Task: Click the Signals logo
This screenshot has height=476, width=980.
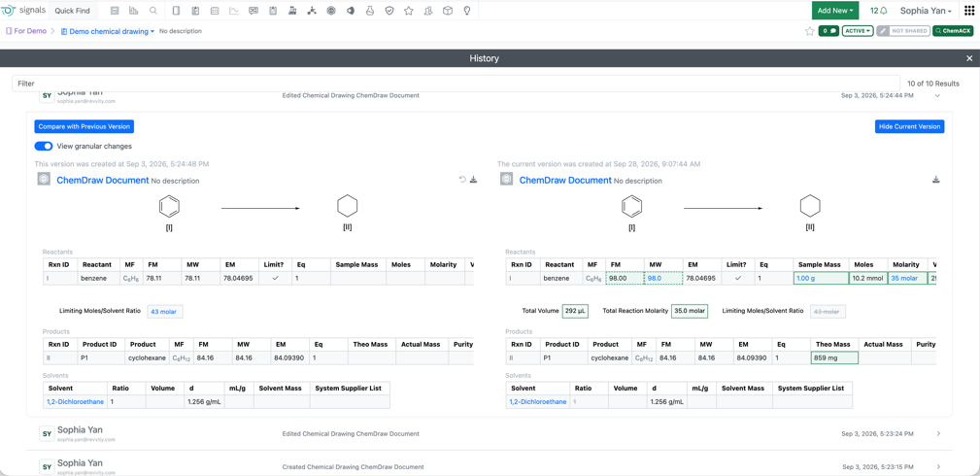Action: [x=22, y=11]
